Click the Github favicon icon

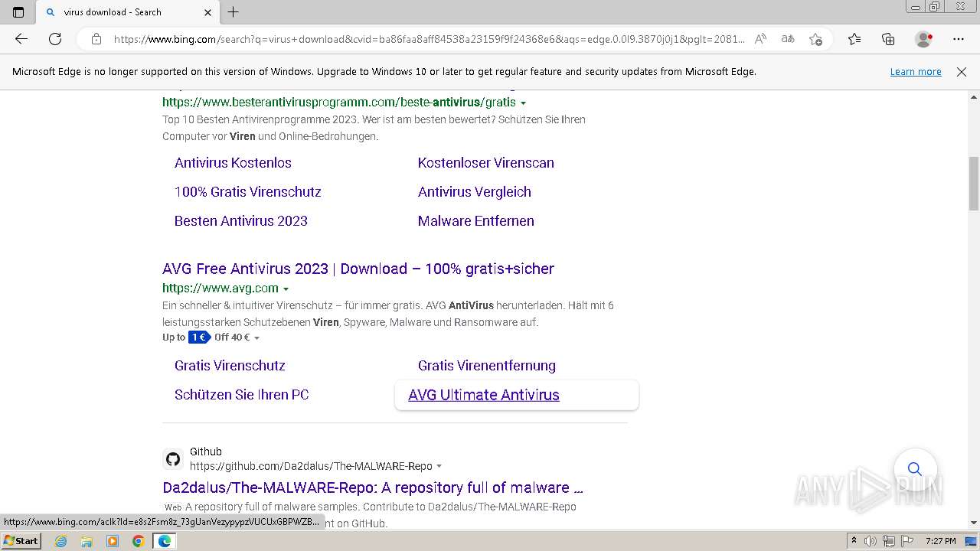pos(173,459)
